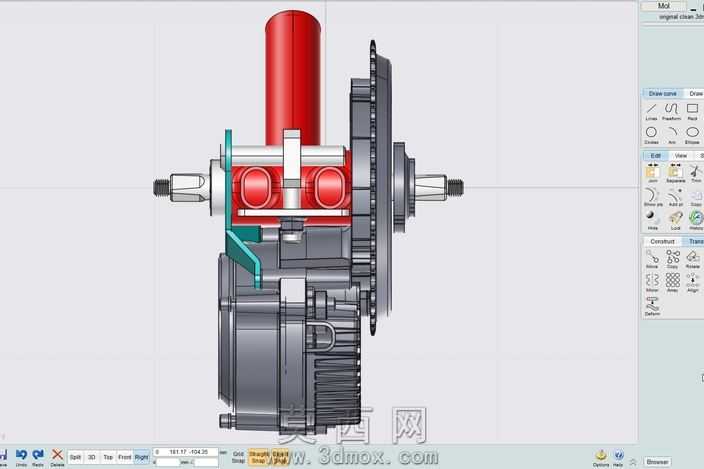Click the Lock objects tool

675,221
